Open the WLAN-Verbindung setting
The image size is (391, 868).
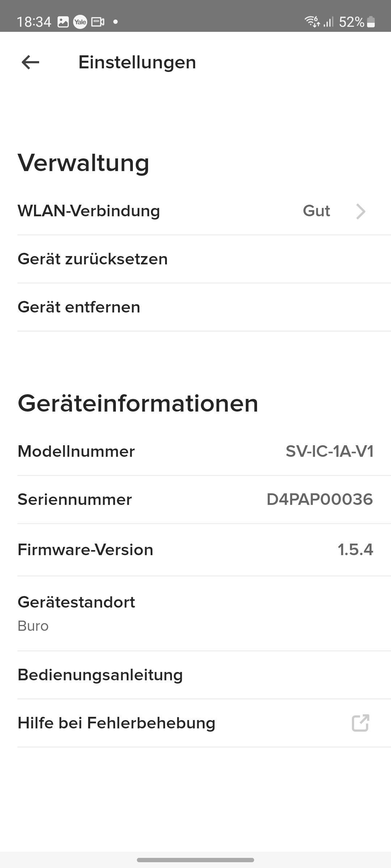[89, 211]
